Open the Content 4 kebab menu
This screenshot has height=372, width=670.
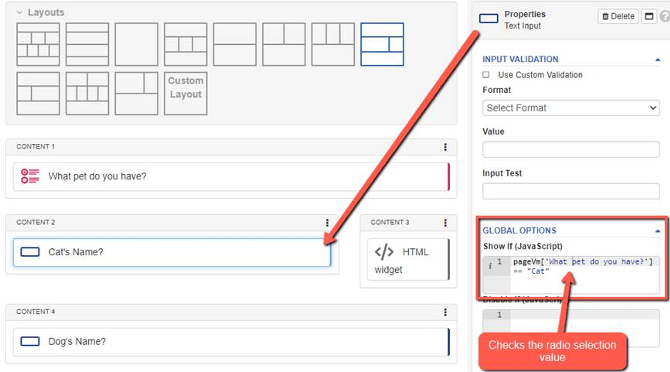[x=445, y=312]
